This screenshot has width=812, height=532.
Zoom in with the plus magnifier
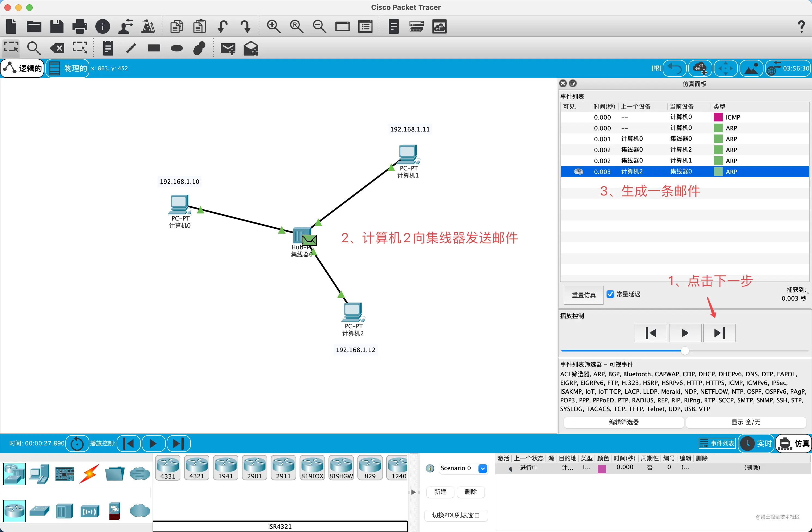click(274, 26)
